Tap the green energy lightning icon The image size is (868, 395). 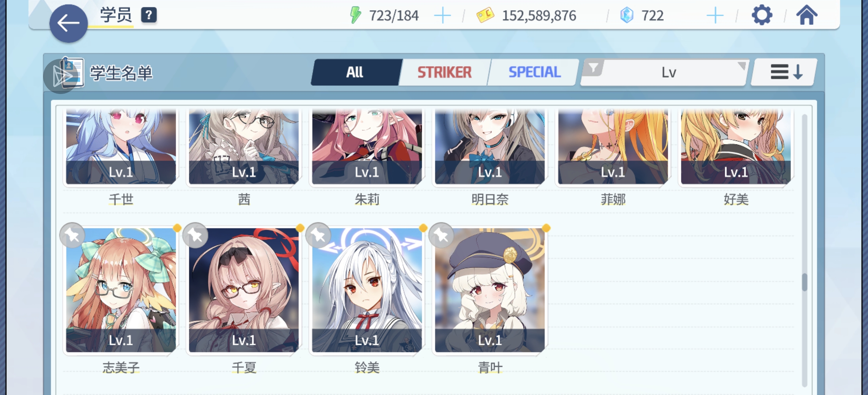coord(355,15)
